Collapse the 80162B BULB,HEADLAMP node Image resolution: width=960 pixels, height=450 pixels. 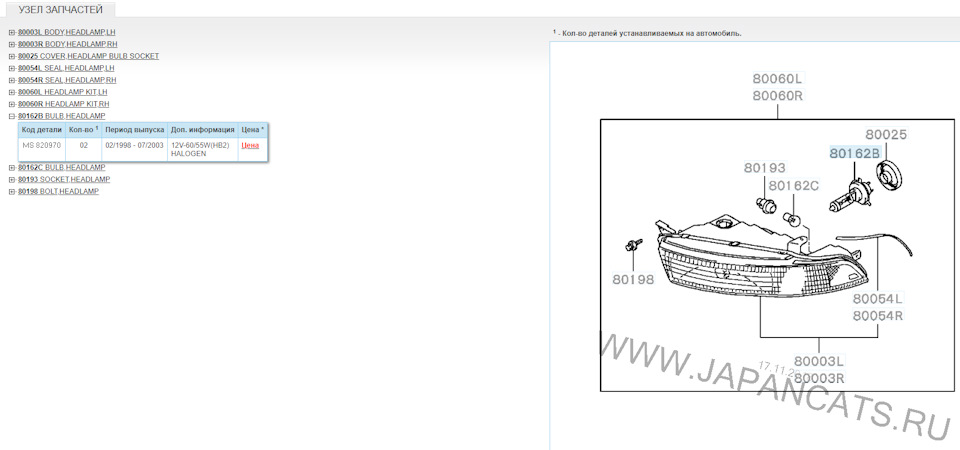point(12,116)
